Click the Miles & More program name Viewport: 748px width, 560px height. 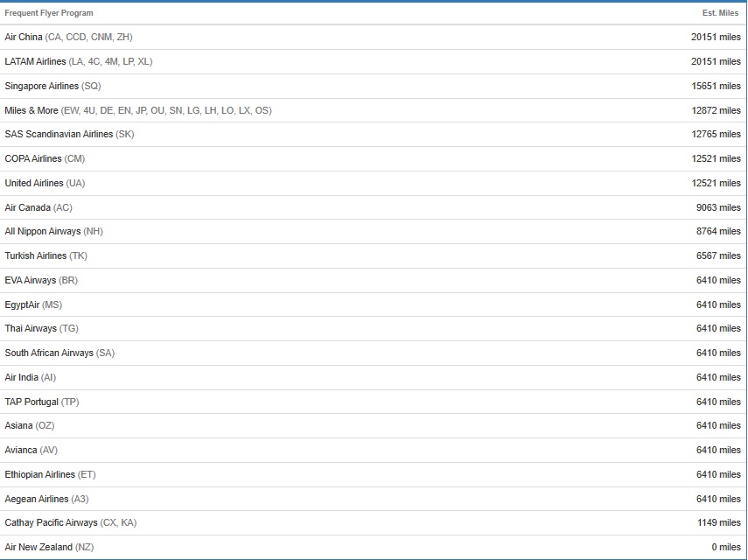[x=31, y=110]
